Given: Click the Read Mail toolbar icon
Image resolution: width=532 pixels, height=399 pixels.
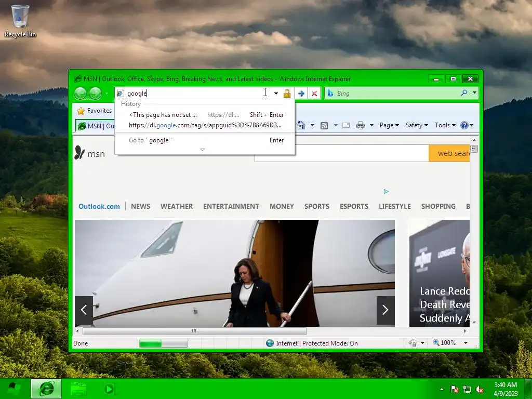Looking at the screenshot, I should [346, 125].
